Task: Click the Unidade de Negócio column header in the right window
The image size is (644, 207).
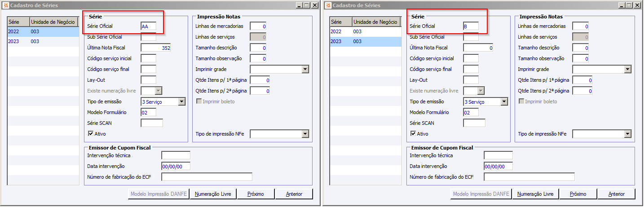Action: 375,22
